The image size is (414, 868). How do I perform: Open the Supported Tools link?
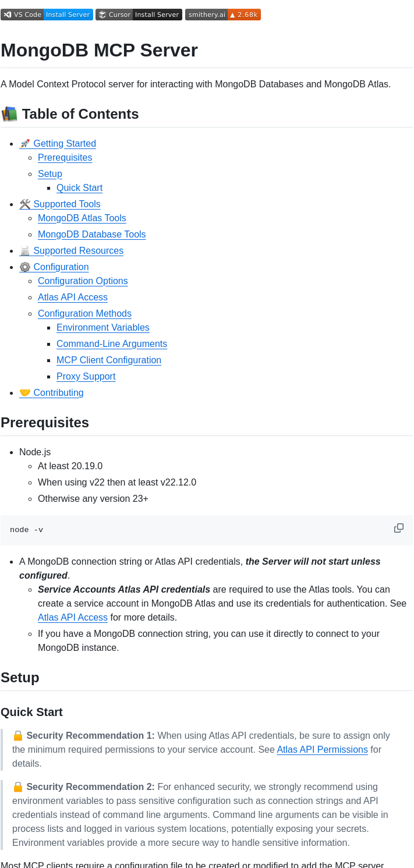click(68, 204)
